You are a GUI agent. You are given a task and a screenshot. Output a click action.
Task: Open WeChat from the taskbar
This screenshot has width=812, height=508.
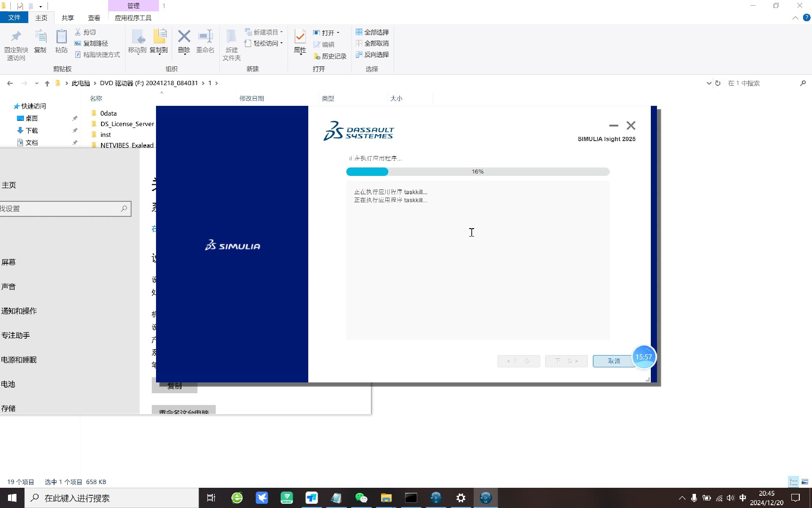(361, 498)
